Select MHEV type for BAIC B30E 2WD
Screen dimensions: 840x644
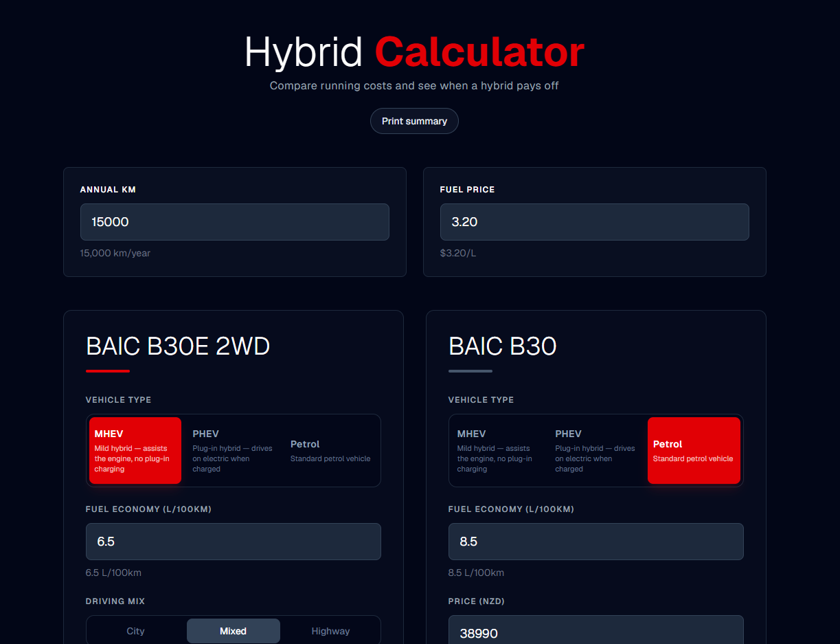click(x=135, y=450)
